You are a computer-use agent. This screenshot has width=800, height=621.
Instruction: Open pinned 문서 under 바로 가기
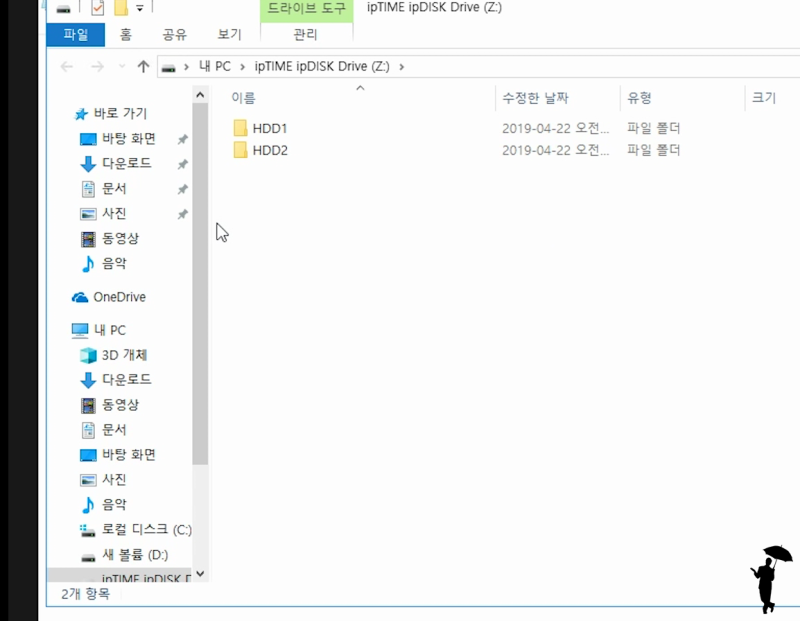114,188
